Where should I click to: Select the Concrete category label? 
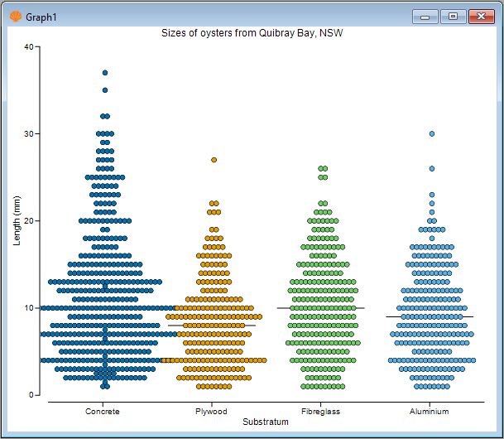pos(103,411)
